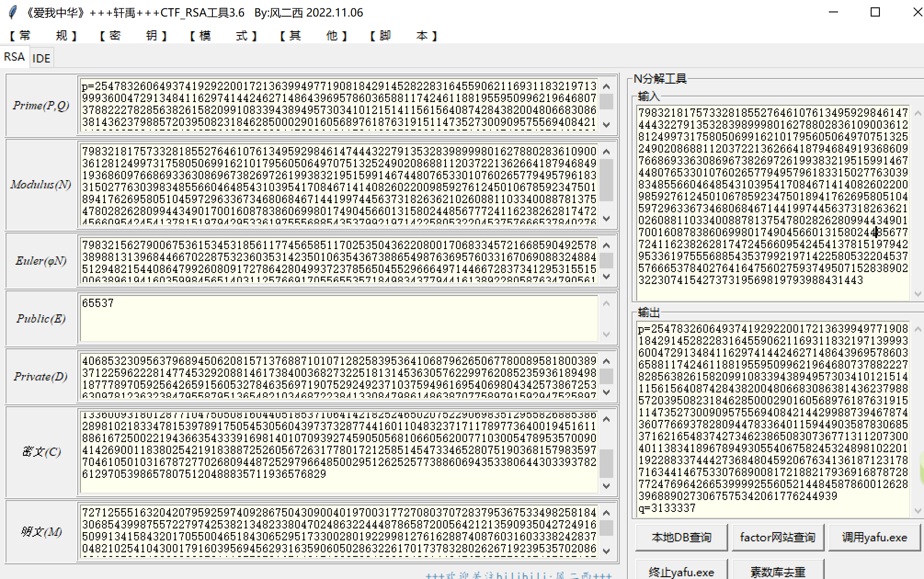924x579 pixels.
Task: Click the 素数库去重 button
Action: pos(777,571)
